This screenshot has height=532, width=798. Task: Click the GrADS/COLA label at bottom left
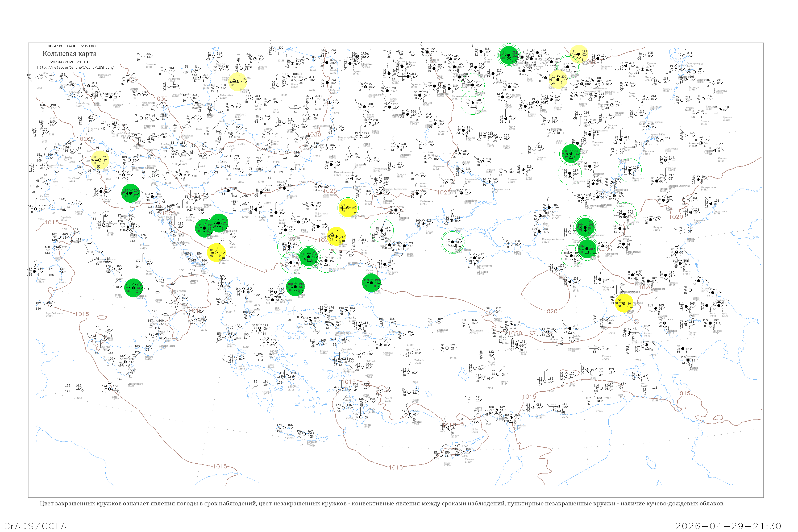pos(35,526)
